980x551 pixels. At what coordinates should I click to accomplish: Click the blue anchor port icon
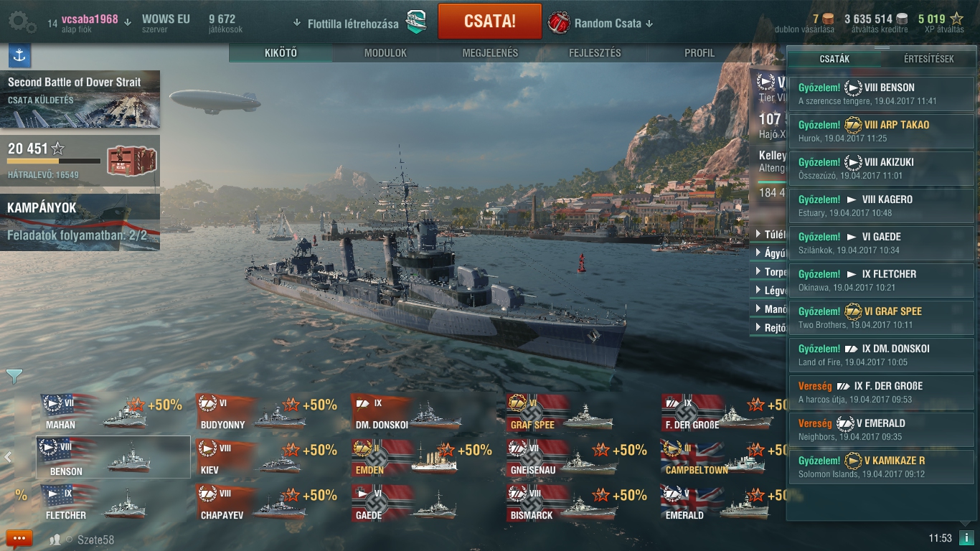coord(19,55)
